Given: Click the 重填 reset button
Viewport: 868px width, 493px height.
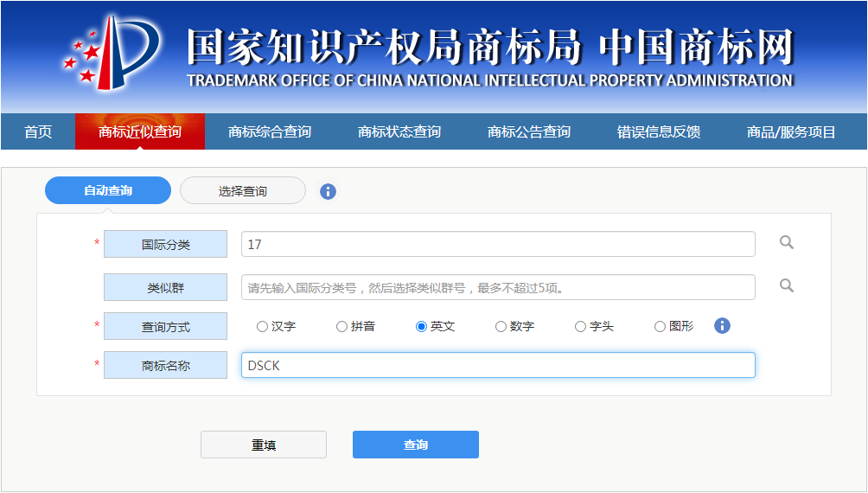Looking at the screenshot, I should tap(264, 445).
